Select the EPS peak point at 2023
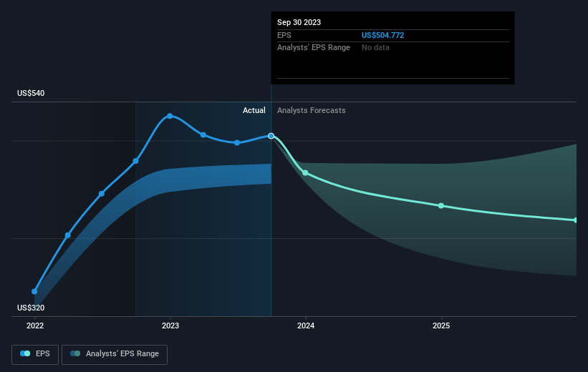 coord(170,116)
